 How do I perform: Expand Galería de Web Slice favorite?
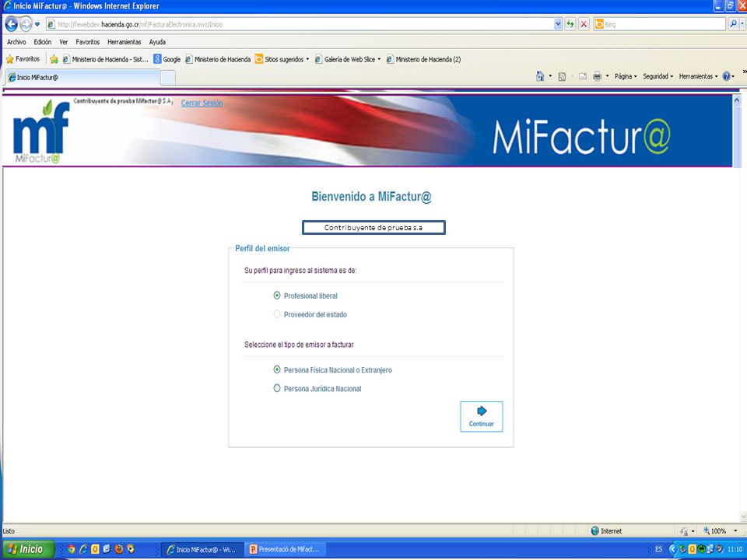[348, 59]
